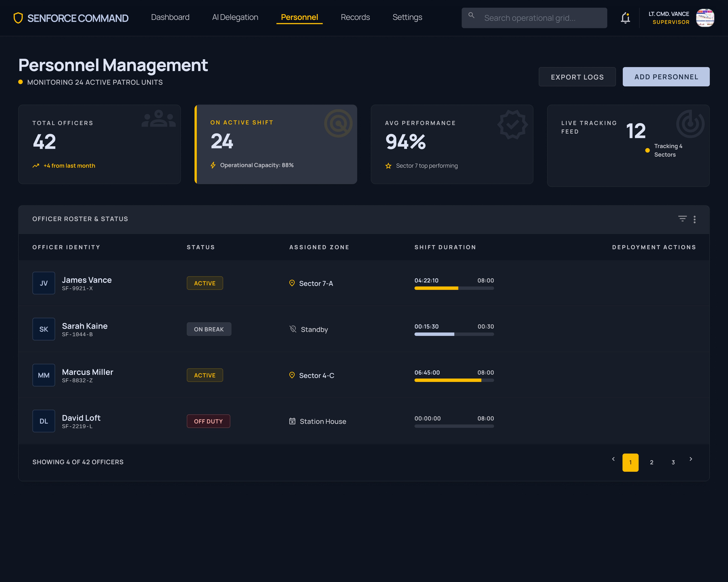Click Marcus Miller shift progress bar
Image resolution: width=728 pixels, height=582 pixels.
click(454, 380)
